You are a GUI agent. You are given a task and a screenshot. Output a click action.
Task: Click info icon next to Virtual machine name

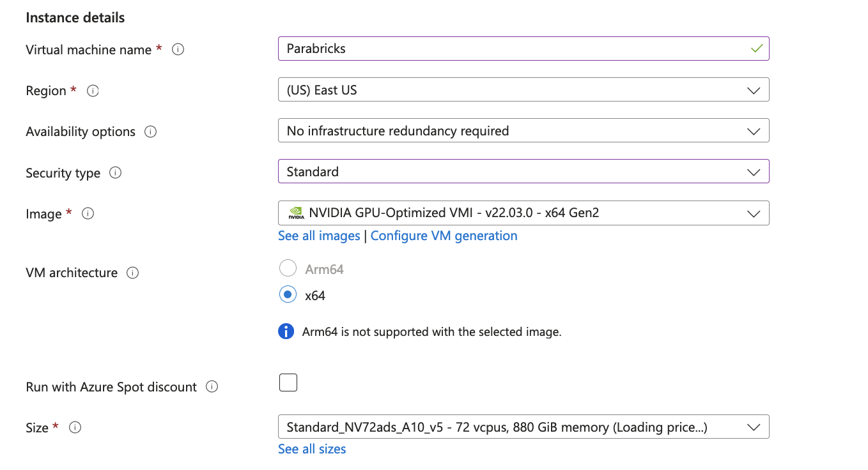(x=178, y=50)
